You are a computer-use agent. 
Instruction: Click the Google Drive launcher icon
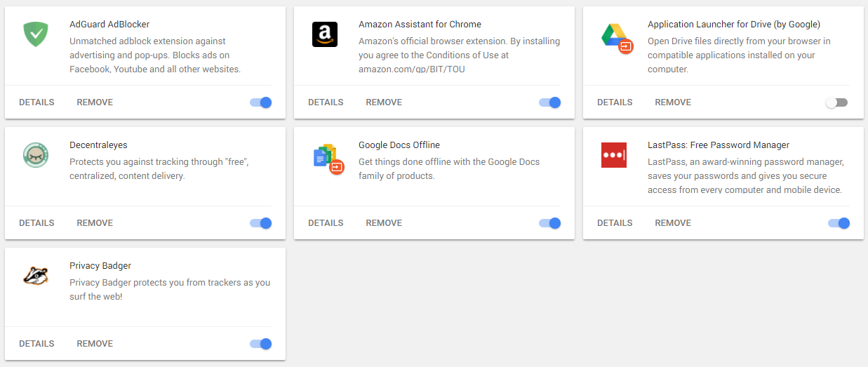[615, 36]
